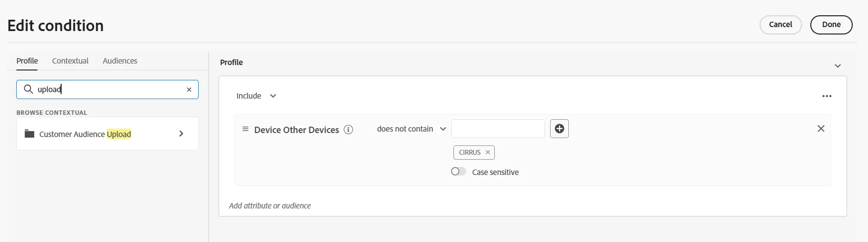The height and width of the screenshot is (242, 868).
Task: Switch to the Audiences tab
Action: pos(120,61)
